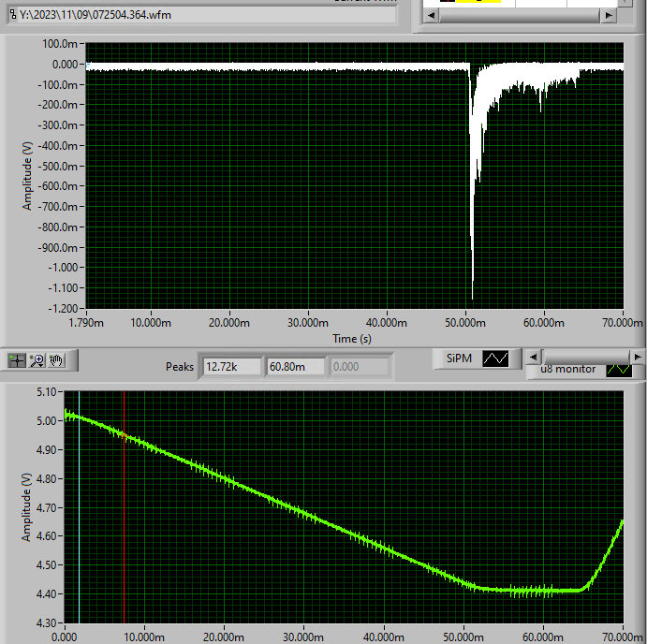The height and width of the screenshot is (644, 647).
Task: Select the pan hand tool
Action: [x=56, y=360]
